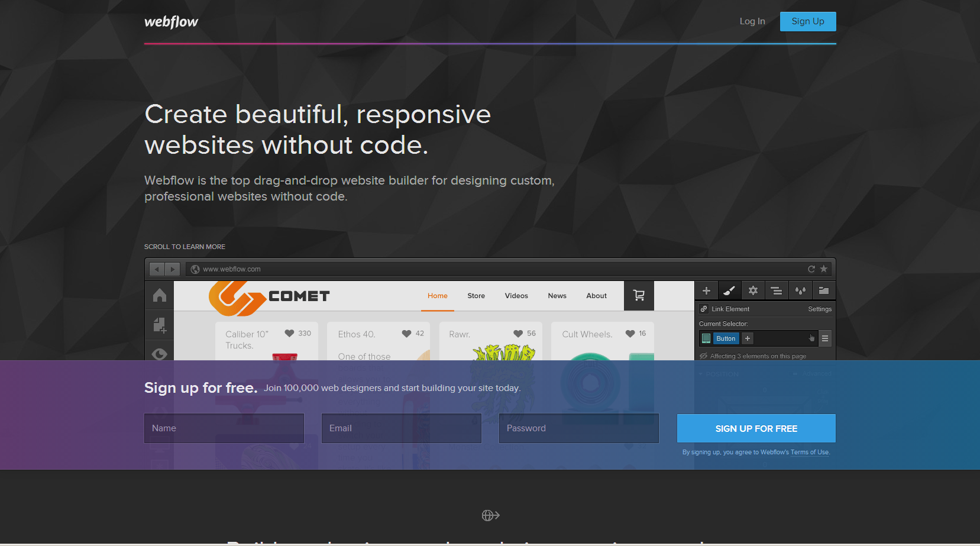Screen dimensions: 980x546
Task: Click the crossed-eye icon beside Affecting 3 elements
Action: point(704,356)
